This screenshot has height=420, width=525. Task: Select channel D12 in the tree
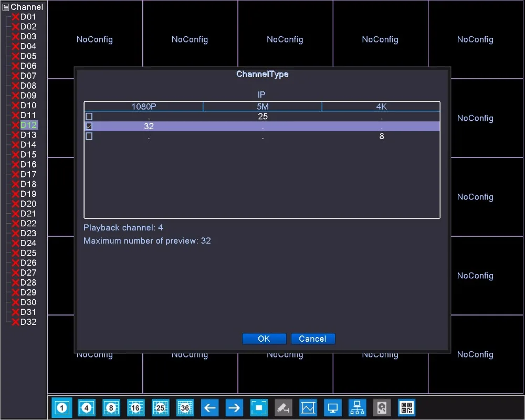pyautogui.click(x=28, y=125)
